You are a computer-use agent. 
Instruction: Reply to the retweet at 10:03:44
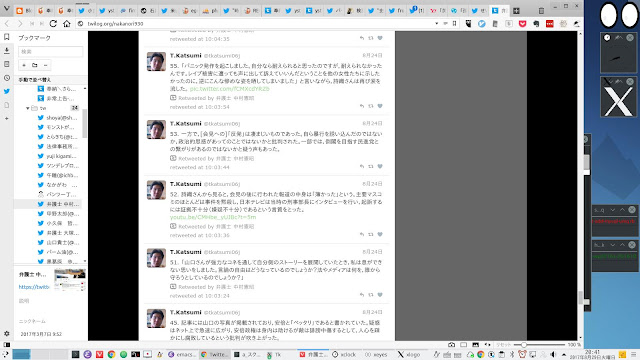362,167
